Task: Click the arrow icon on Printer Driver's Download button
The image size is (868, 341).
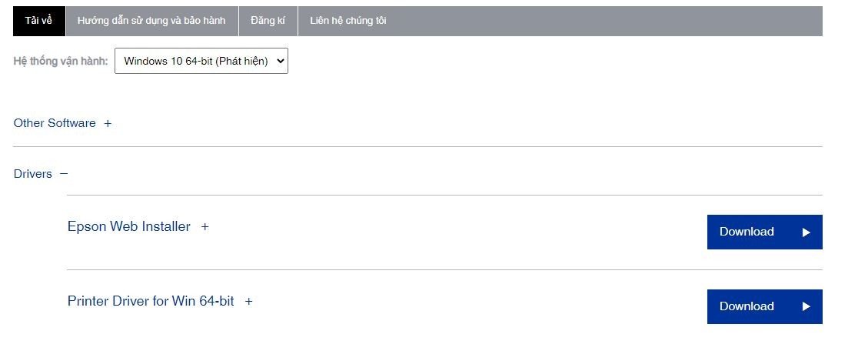Action: tap(806, 306)
